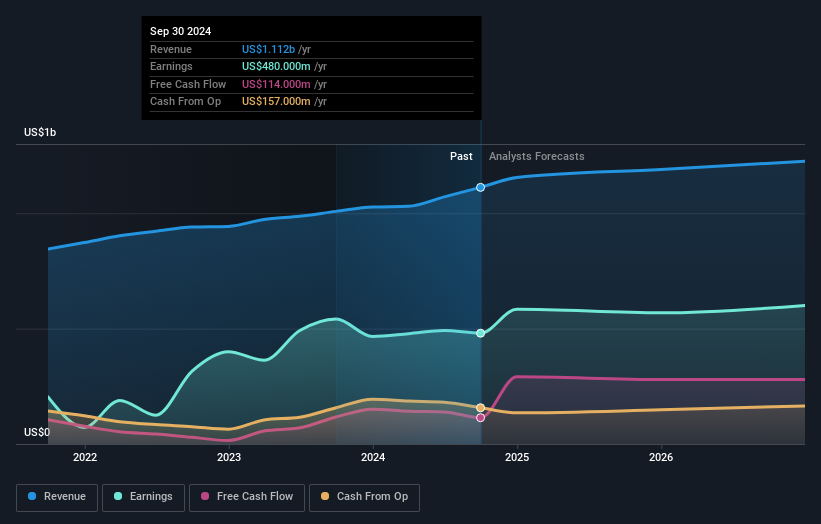Click the 2023 x-axis label
The width and height of the screenshot is (821, 524).
[229, 457]
